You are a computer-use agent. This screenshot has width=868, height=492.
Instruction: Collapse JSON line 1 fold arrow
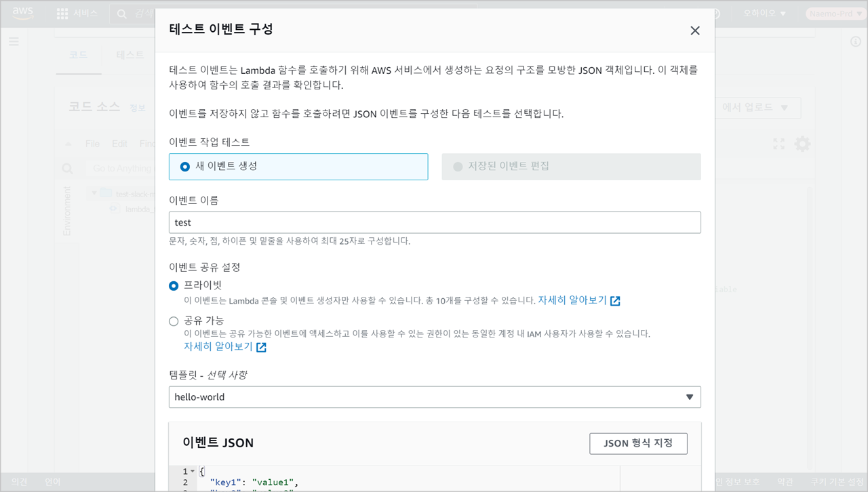(193, 471)
